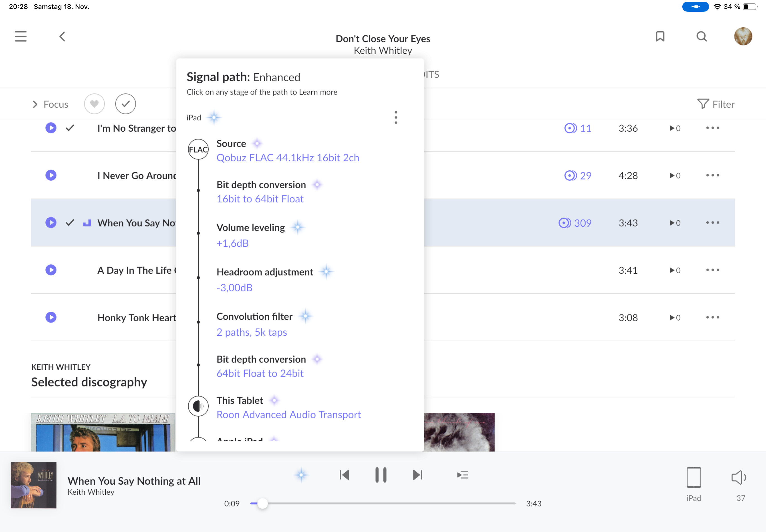Open the 11 performances disc icon
This screenshot has height=532, width=766.
570,128
